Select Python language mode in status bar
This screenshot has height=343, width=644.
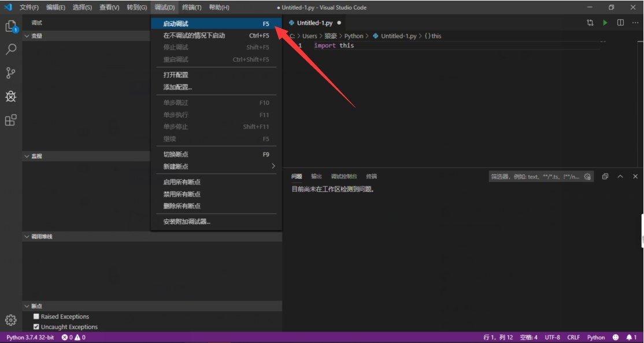(x=596, y=337)
